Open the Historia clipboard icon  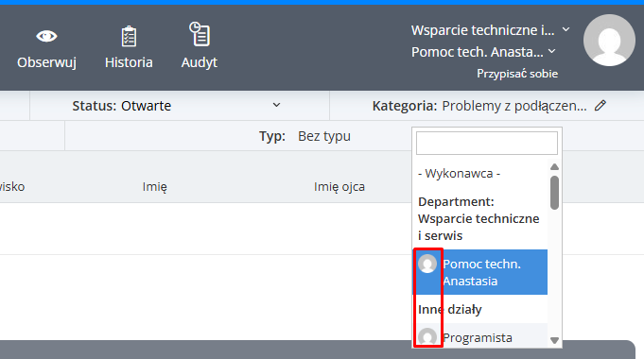[x=129, y=37]
